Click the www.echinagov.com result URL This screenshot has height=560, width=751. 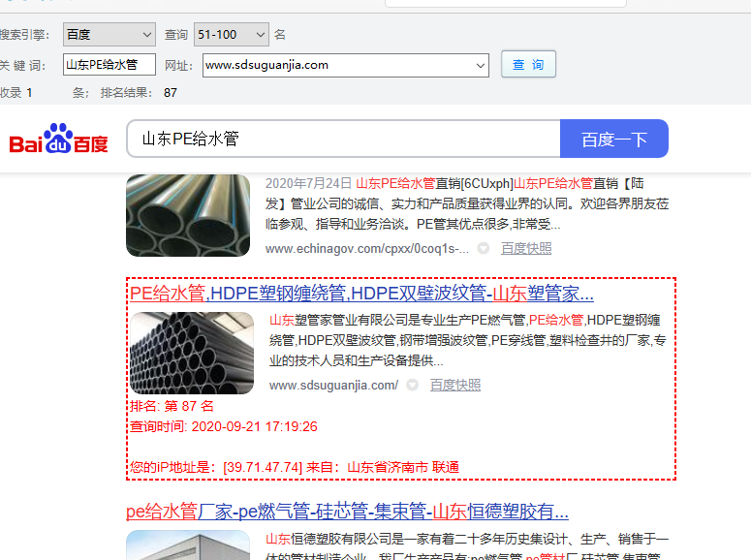[x=367, y=249]
